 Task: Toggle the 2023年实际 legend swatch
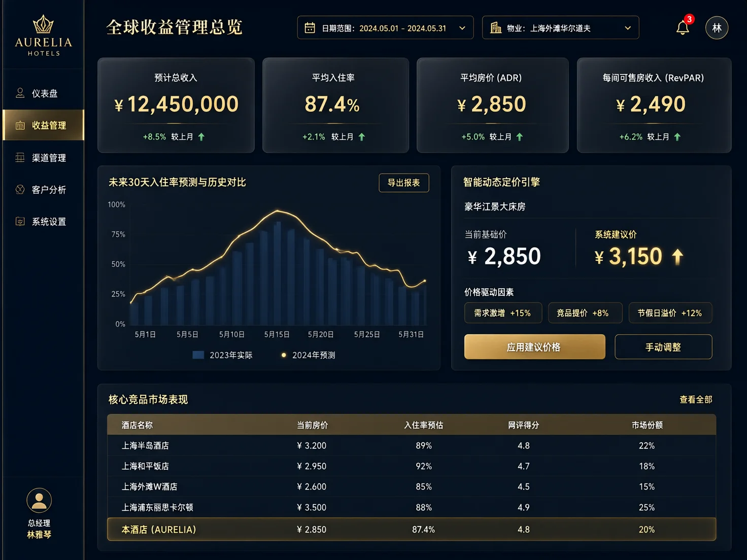pyautogui.click(x=198, y=355)
